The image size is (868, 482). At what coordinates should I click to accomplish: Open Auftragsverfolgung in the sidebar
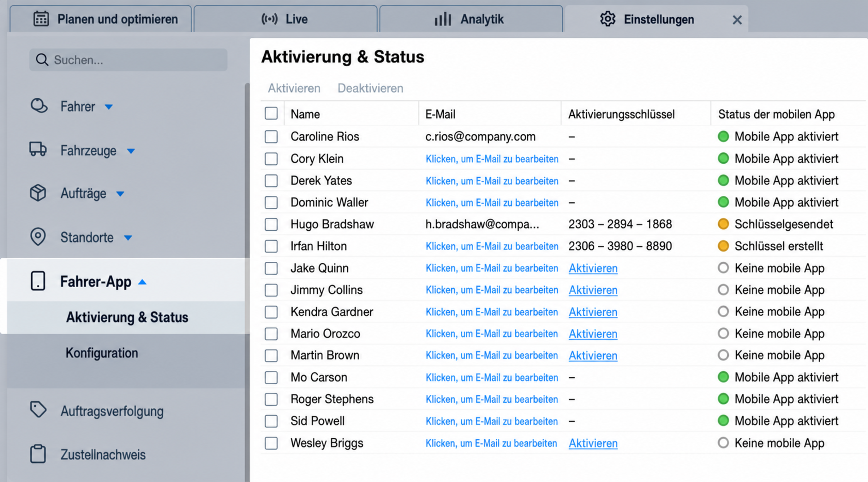click(x=112, y=411)
